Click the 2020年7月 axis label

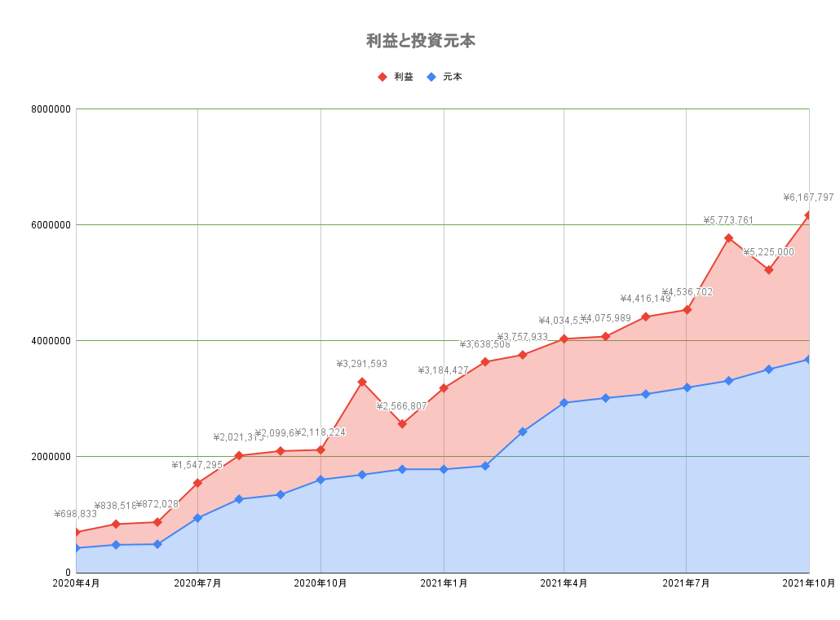point(197,583)
